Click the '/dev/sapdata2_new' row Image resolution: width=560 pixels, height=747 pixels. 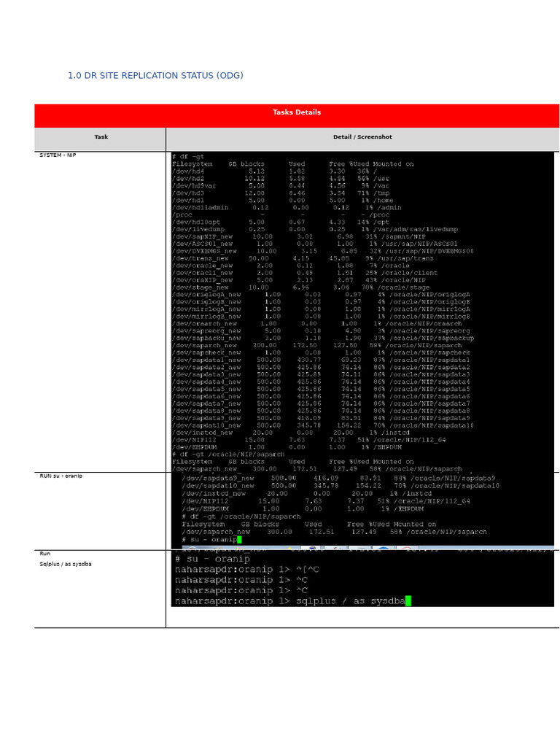click(x=321, y=368)
